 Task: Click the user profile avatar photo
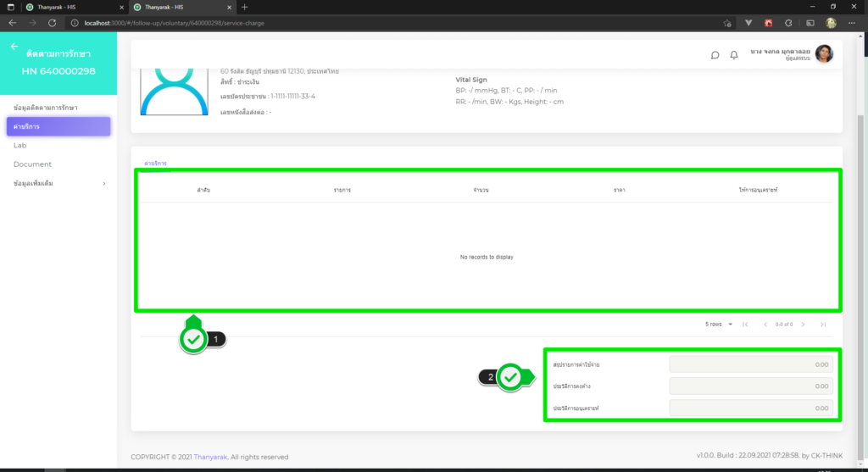pos(824,54)
